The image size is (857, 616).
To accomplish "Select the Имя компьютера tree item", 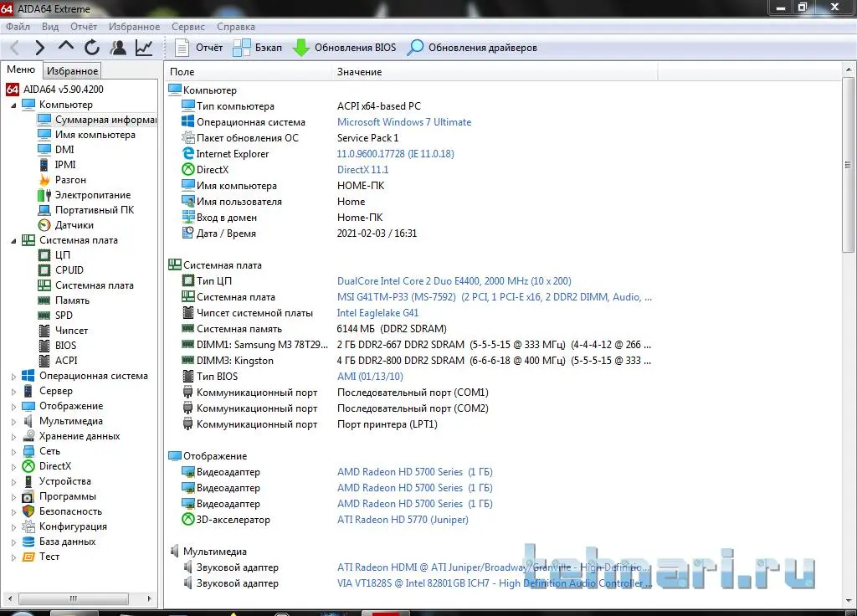I will 87,135.
